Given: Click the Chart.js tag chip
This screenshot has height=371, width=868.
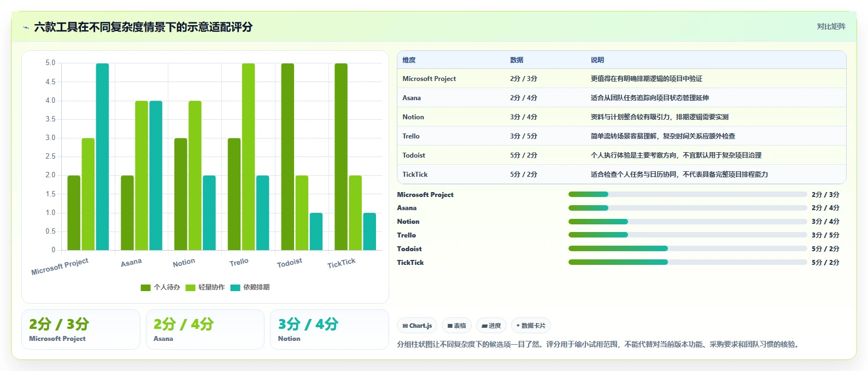Looking at the screenshot, I should pyautogui.click(x=417, y=326).
